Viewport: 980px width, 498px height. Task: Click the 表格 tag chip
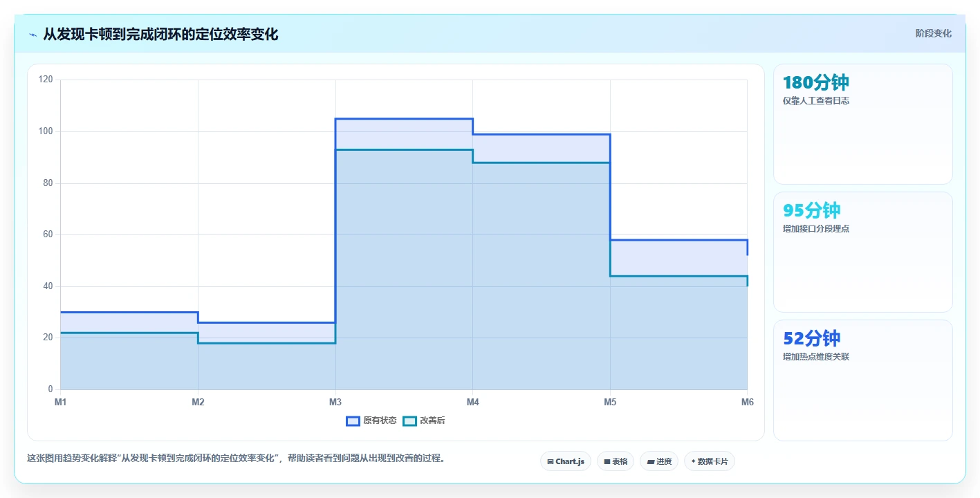(x=615, y=461)
